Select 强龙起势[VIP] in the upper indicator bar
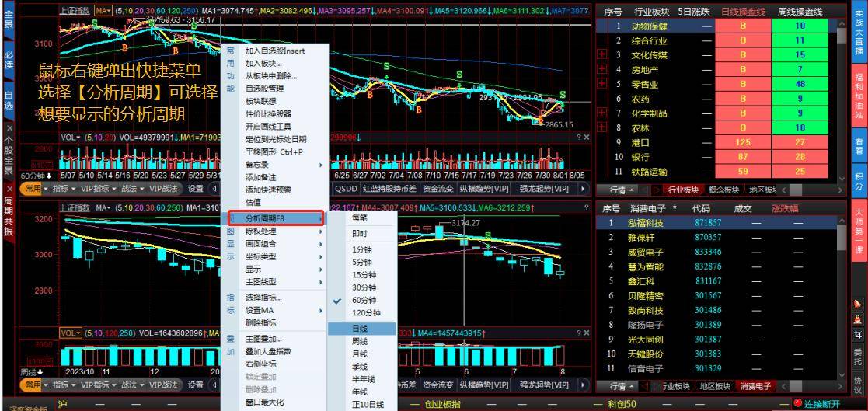The width and height of the screenshot is (868, 411). pos(544,189)
